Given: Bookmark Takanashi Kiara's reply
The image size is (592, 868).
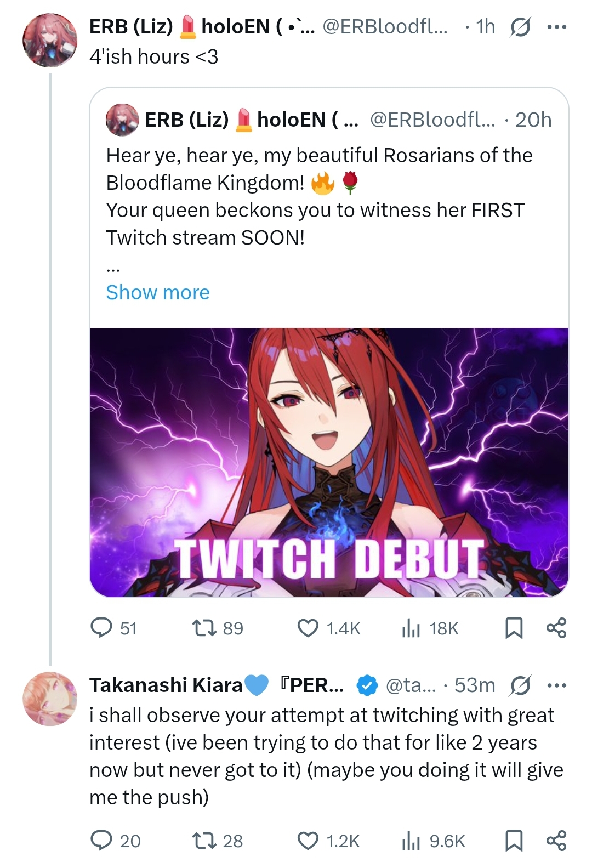Looking at the screenshot, I should 514,841.
